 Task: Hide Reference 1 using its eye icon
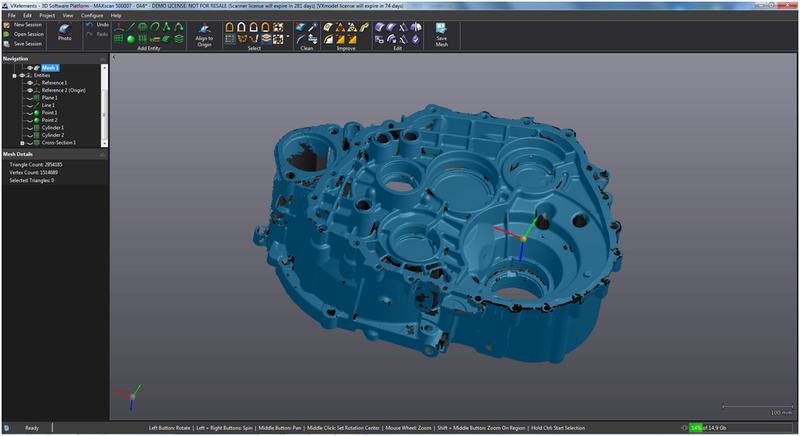28,82
